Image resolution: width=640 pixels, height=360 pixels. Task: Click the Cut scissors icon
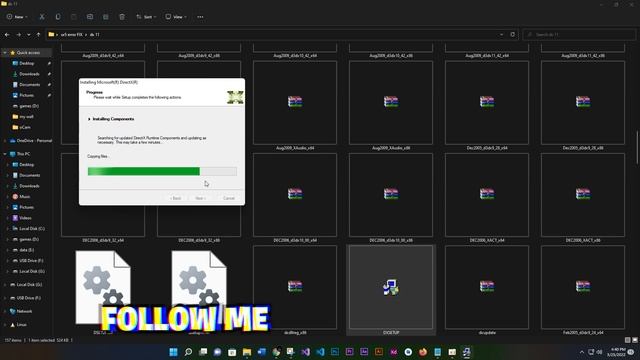[x=42, y=17]
